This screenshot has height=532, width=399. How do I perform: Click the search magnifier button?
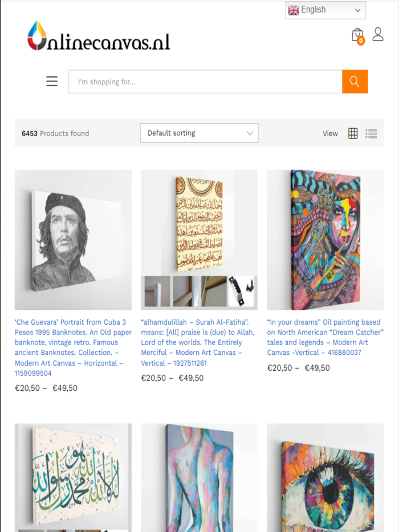point(355,81)
